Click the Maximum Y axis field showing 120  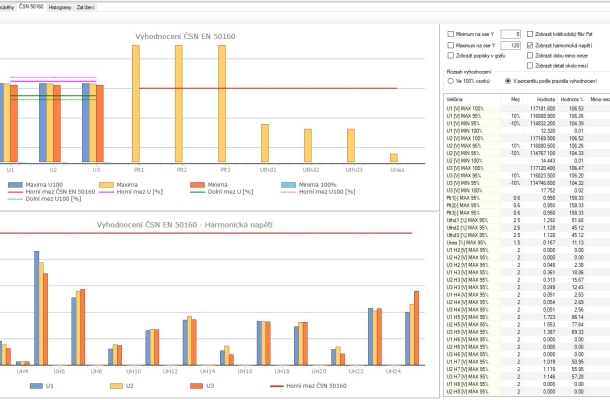[511, 45]
